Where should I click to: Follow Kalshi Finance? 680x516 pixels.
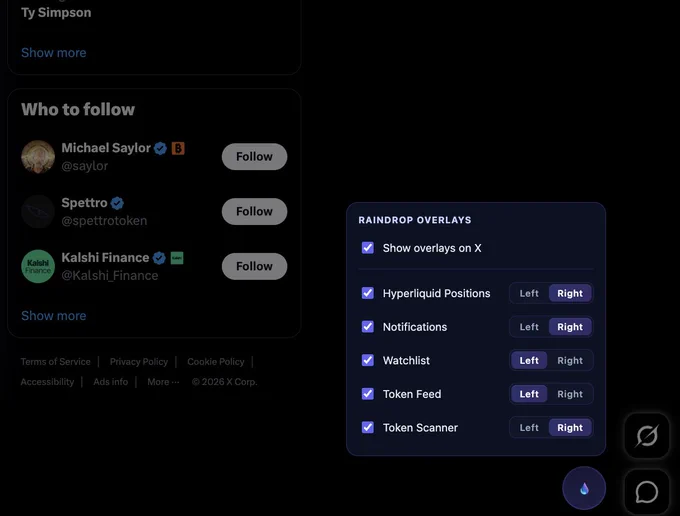[x=255, y=266]
